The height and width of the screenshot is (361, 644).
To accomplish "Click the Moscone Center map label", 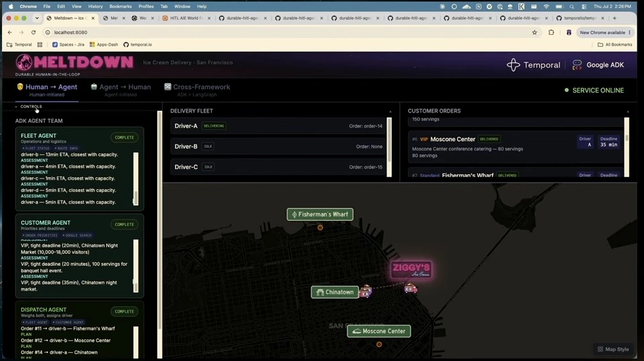I will pyautogui.click(x=378, y=331).
